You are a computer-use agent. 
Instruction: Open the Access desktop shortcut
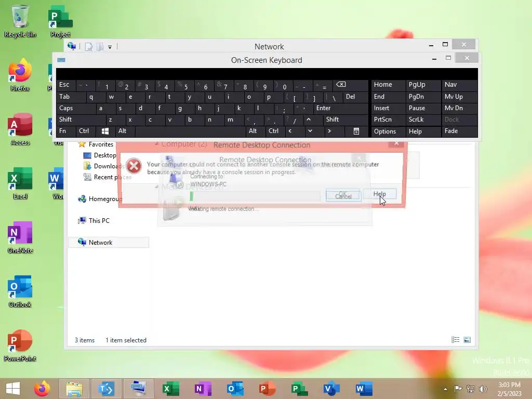[x=20, y=129]
